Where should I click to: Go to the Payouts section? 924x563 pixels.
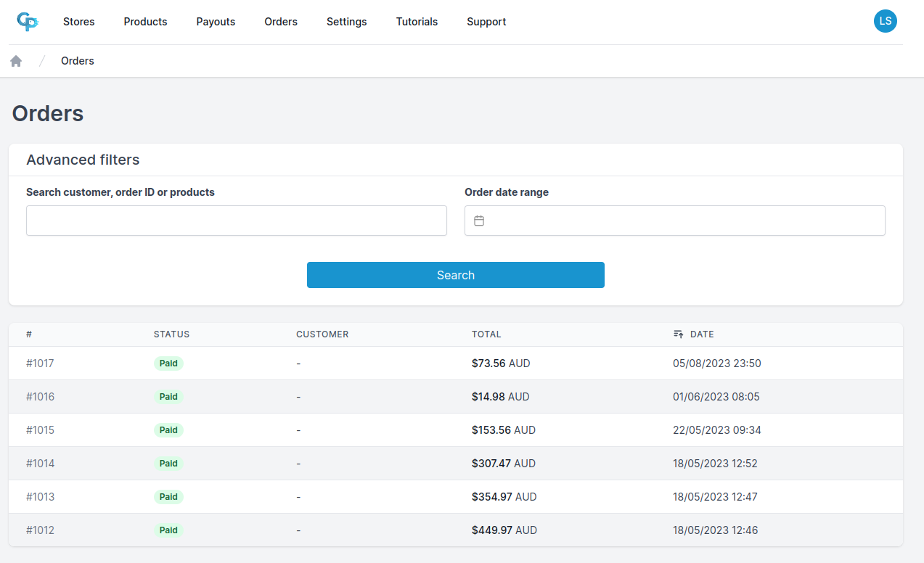pyautogui.click(x=216, y=22)
